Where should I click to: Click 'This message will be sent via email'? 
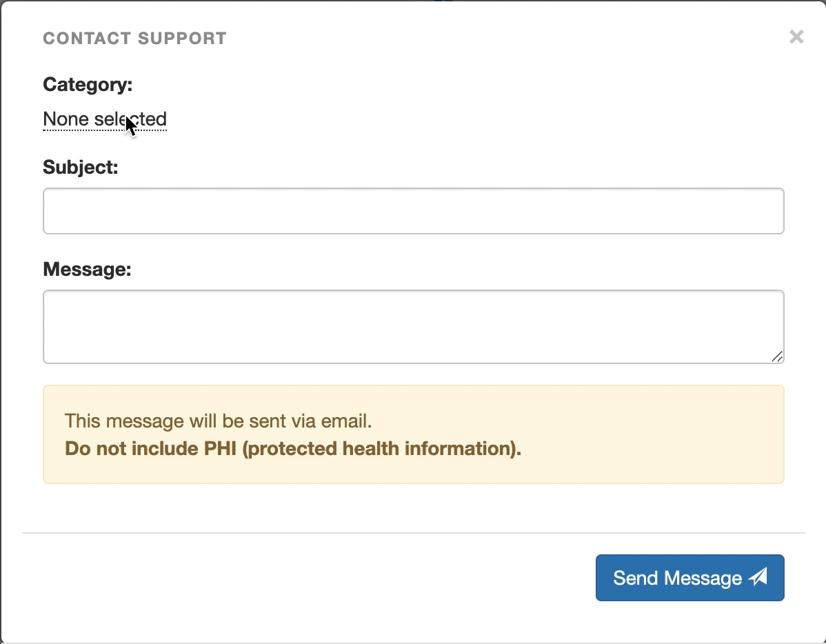pos(218,421)
